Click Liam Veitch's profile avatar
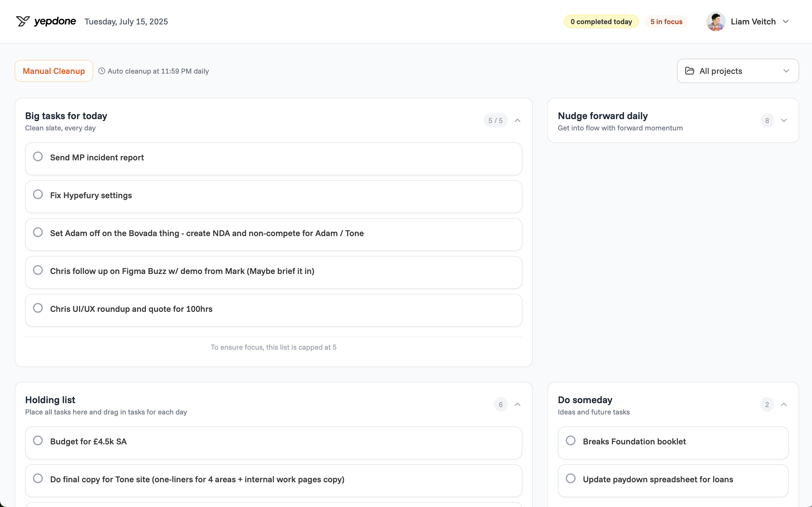 [715, 21]
